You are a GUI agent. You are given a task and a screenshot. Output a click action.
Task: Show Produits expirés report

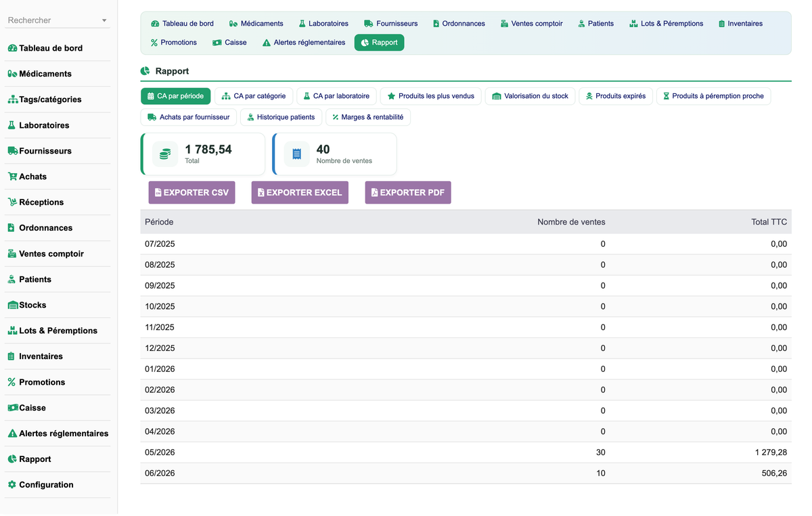point(616,96)
